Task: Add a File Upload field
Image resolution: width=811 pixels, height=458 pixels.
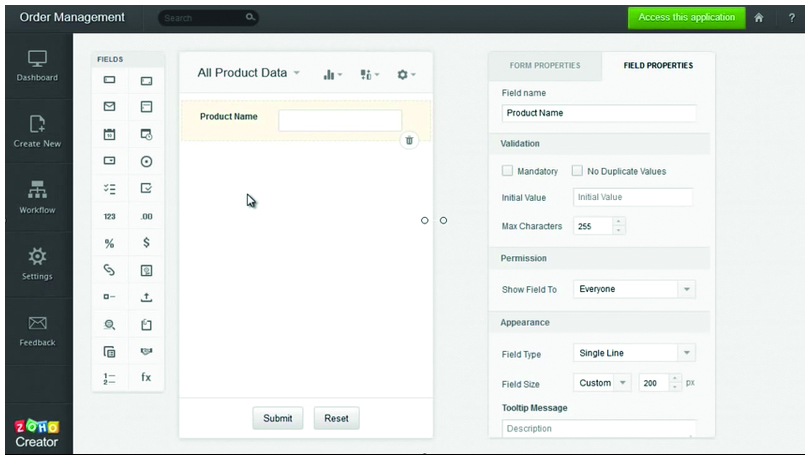Action: point(146,297)
